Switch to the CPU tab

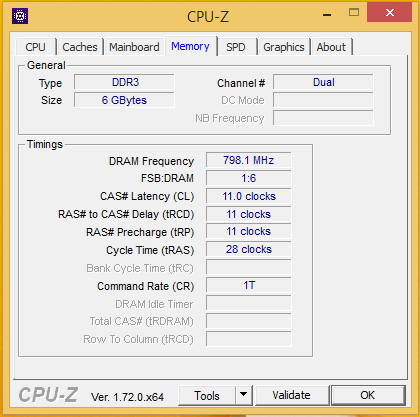[x=36, y=47]
